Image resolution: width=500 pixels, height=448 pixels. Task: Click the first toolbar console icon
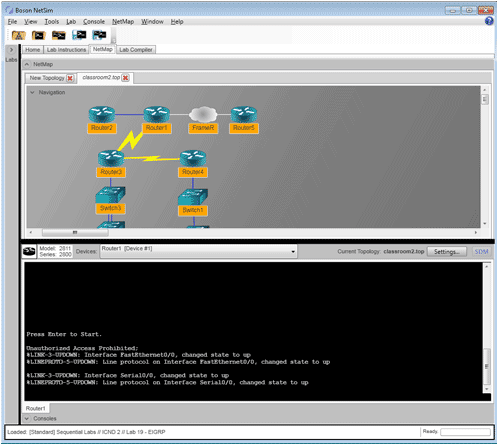(19, 35)
